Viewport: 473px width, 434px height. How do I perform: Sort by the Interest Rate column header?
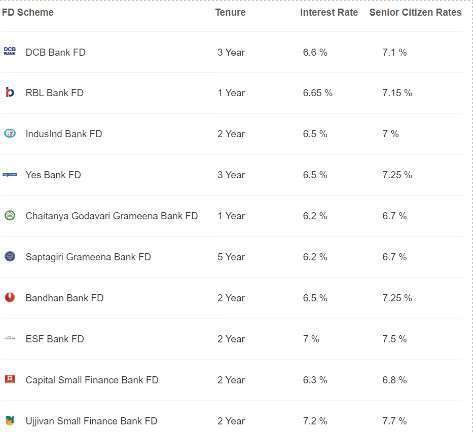[x=329, y=12]
